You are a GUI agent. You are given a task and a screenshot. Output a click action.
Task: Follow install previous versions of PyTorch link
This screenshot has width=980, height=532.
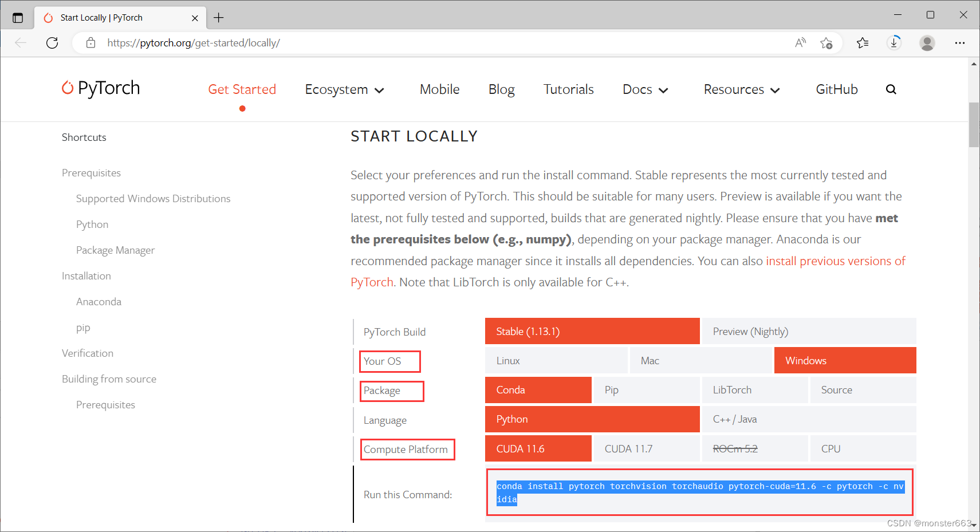click(x=835, y=261)
